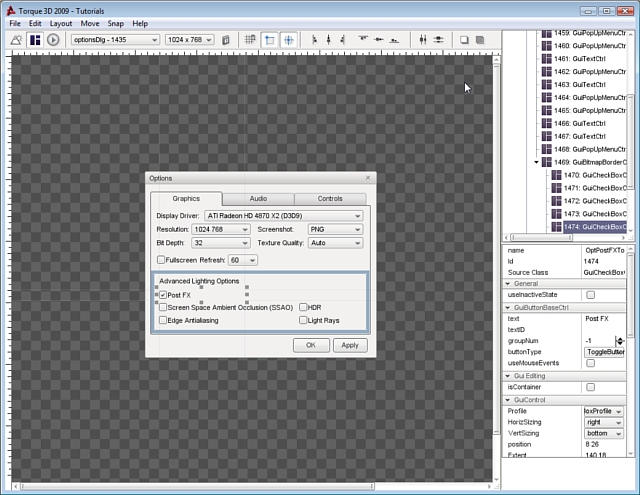Viewport: 640px width, 495px height.
Task: Uncheck the Post FX checkbox
Action: 162,295
